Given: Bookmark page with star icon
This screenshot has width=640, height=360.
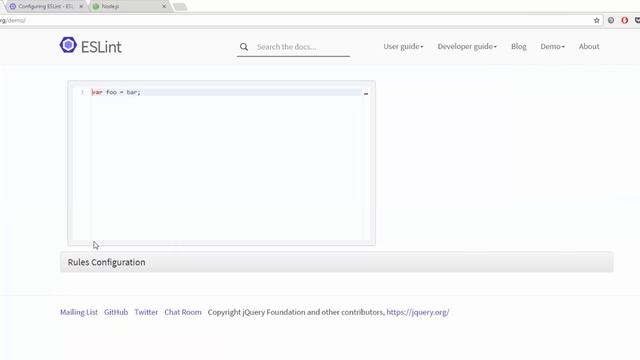Looking at the screenshot, I should (x=596, y=20).
